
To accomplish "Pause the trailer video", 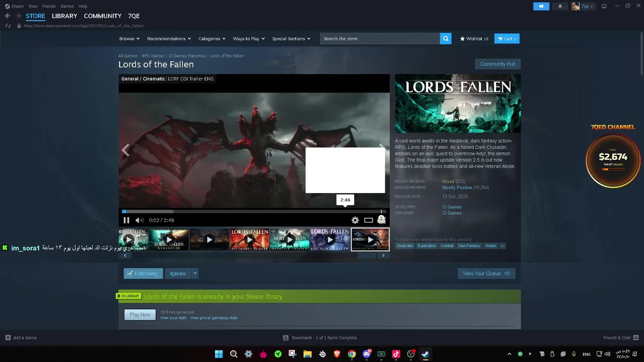I will pos(126,220).
